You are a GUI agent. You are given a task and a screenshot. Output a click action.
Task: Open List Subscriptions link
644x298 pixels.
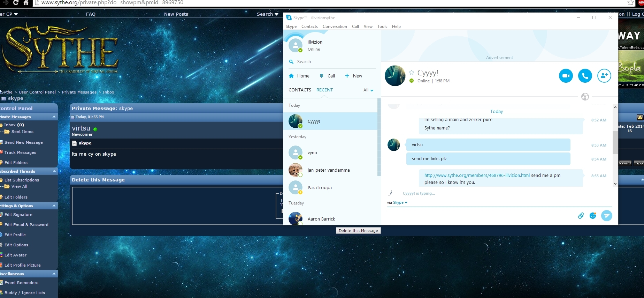click(x=22, y=180)
